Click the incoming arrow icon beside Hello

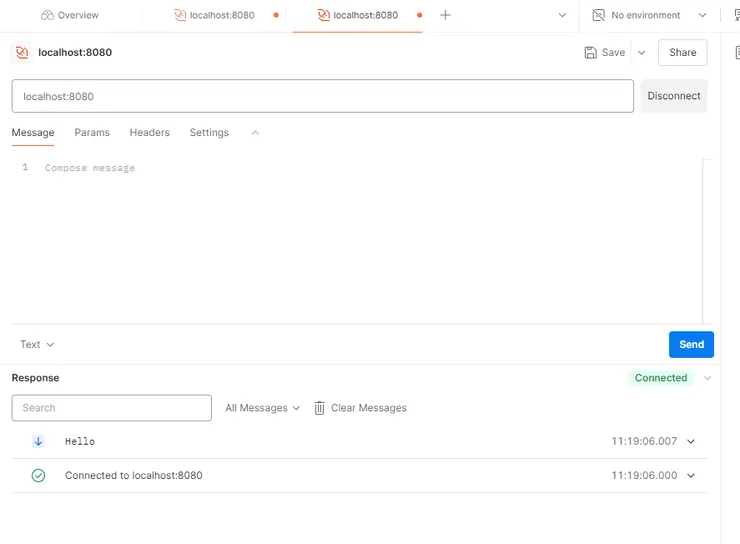click(x=38, y=441)
